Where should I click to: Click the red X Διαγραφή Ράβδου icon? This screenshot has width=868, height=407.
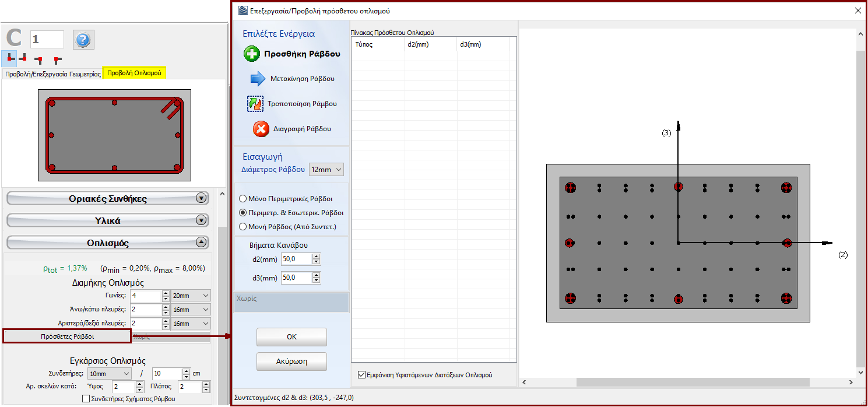pos(261,129)
